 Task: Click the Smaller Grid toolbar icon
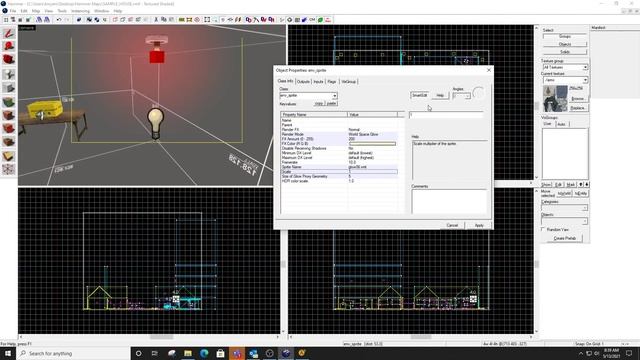[21, 20]
